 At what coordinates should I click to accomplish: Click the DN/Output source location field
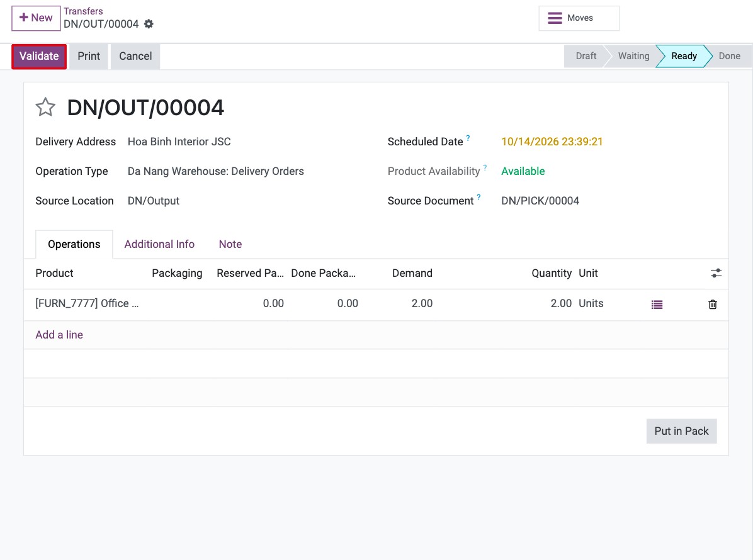click(x=153, y=201)
